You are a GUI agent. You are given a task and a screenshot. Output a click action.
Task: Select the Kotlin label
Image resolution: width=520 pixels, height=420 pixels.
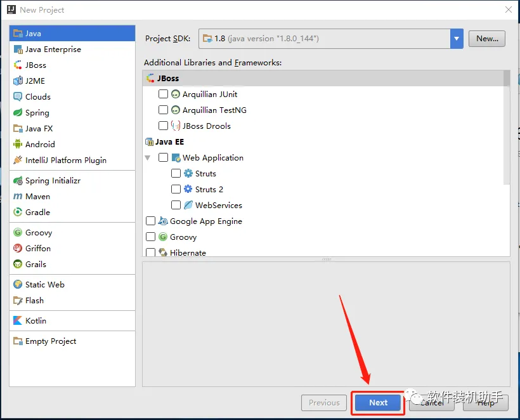coord(36,321)
